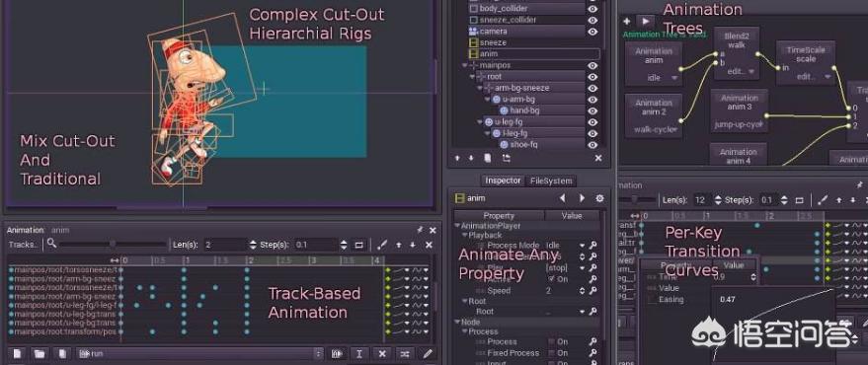The width and height of the screenshot is (868, 365).
Task: Play the animation tree
Action: [646, 21]
